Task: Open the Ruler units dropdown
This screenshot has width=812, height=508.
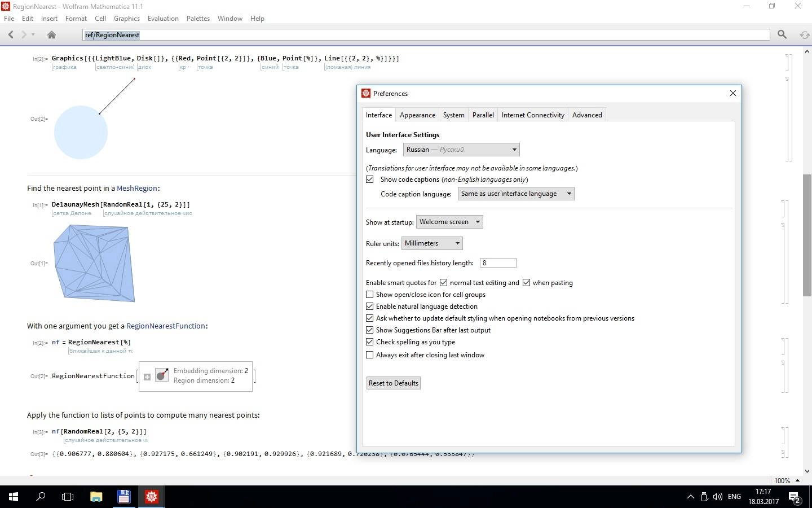Action: pos(432,243)
